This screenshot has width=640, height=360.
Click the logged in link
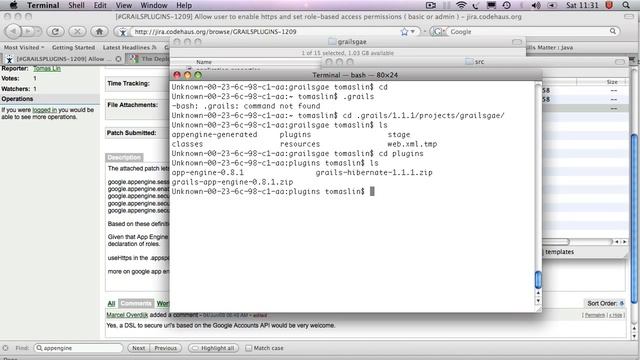click(44, 110)
